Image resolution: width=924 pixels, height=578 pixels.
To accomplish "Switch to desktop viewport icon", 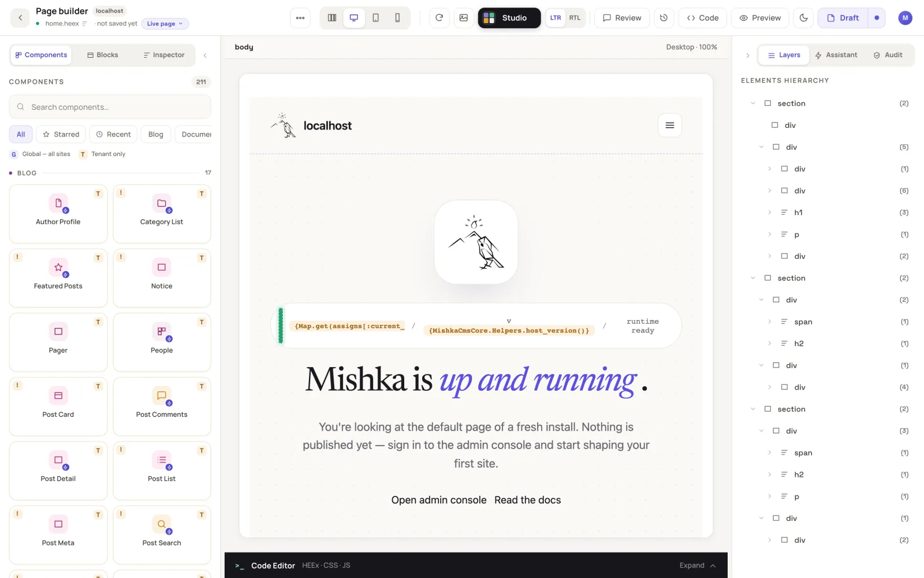I will pyautogui.click(x=354, y=18).
